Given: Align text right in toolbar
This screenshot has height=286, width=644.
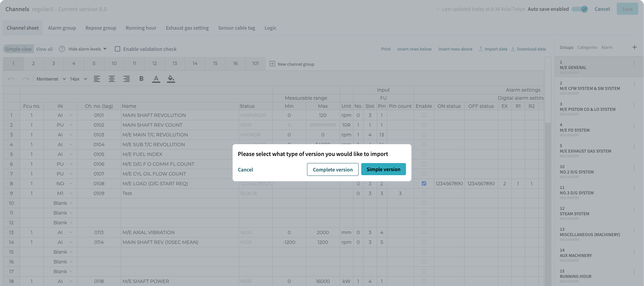Looking at the screenshot, I should click(x=127, y=79).
